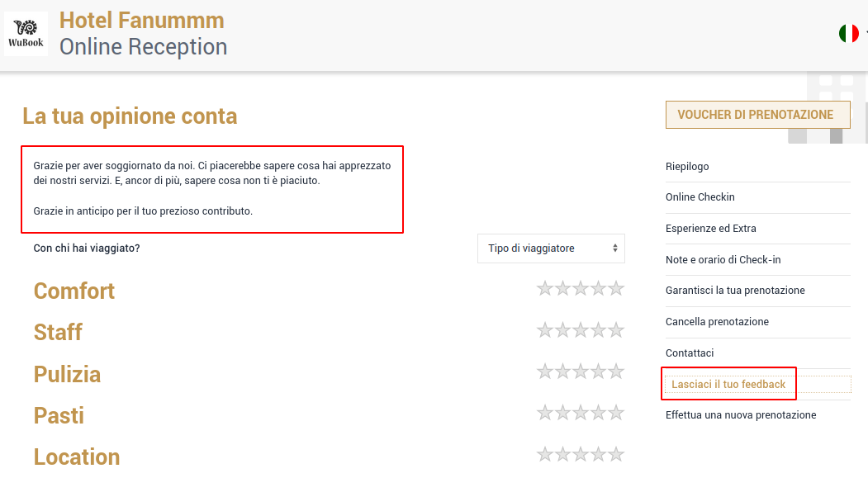Screen dimensions: 868x478
Task: Open the Riepilogo menu item
Action: 687,167
